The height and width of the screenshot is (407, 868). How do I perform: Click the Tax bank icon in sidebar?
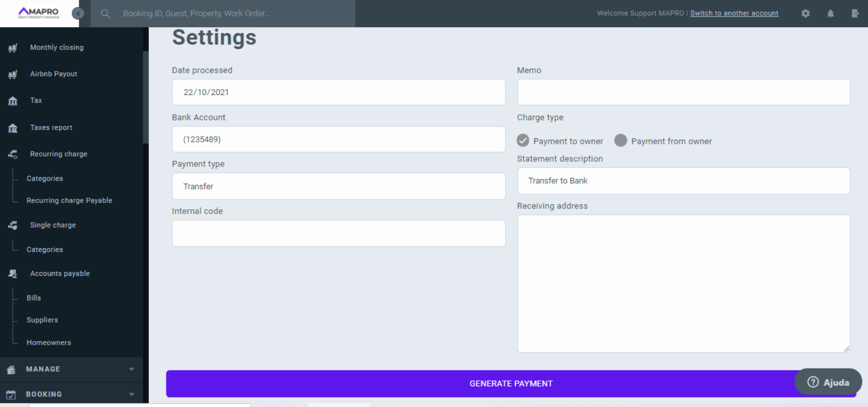[13, 101]
